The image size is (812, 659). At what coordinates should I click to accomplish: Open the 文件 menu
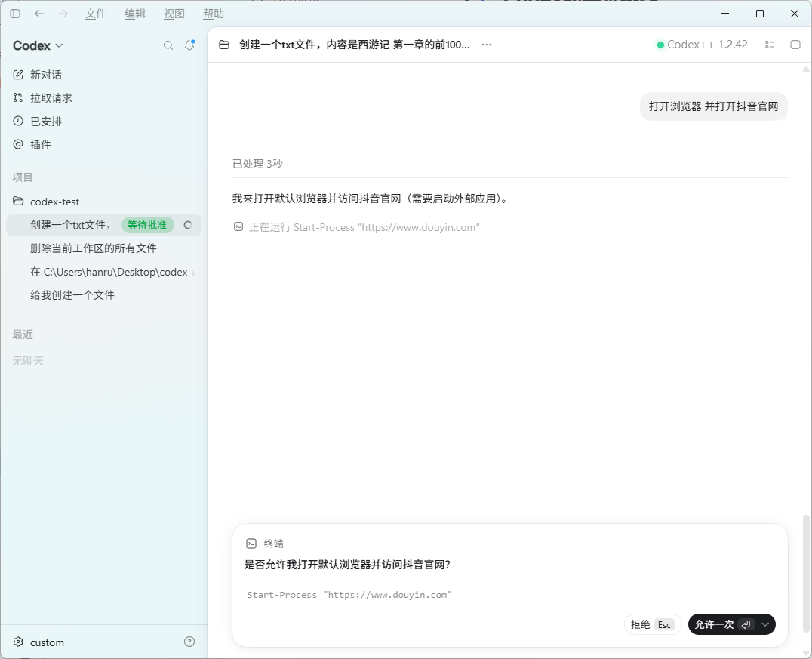coord(95,14)
